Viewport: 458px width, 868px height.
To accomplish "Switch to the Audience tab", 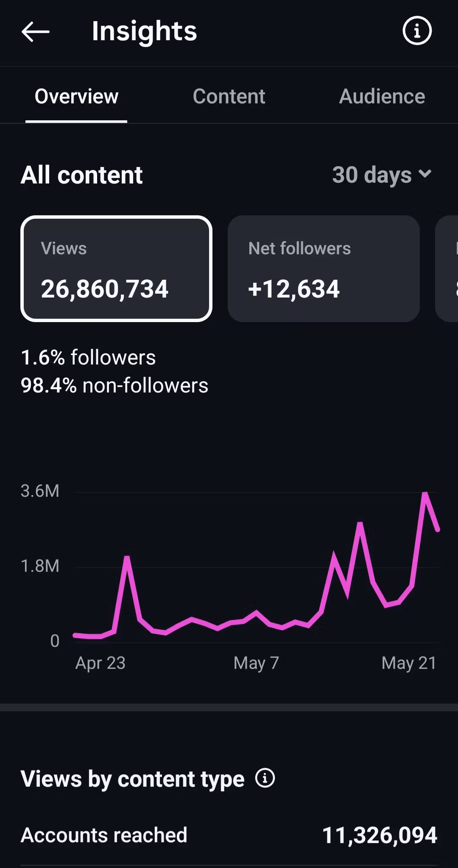I will point(382,96).
